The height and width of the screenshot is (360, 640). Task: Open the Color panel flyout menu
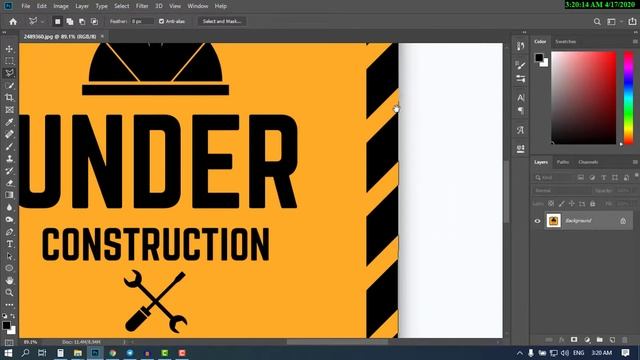(635, 42)
